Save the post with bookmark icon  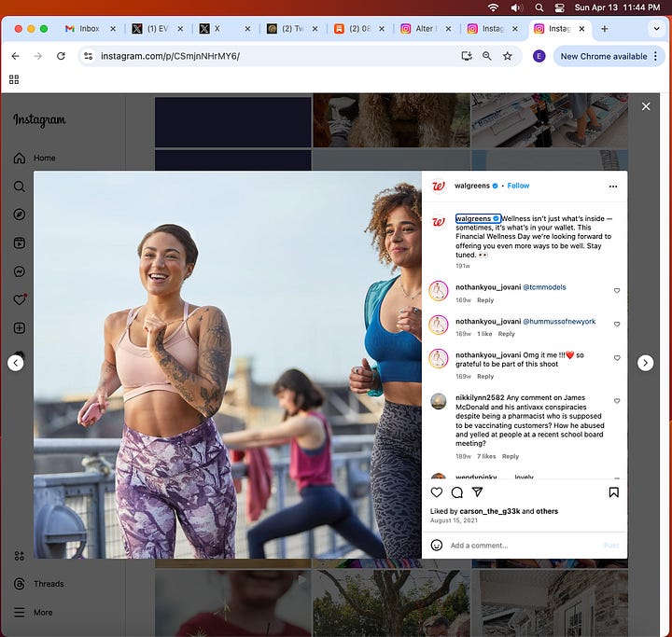click(x=613, y=492)
